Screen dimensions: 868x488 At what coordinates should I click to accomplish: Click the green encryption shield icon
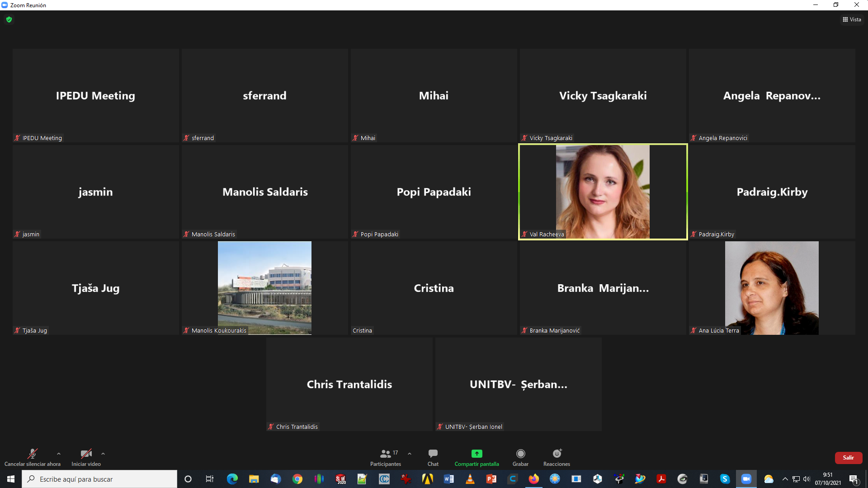tap(9, 19)
